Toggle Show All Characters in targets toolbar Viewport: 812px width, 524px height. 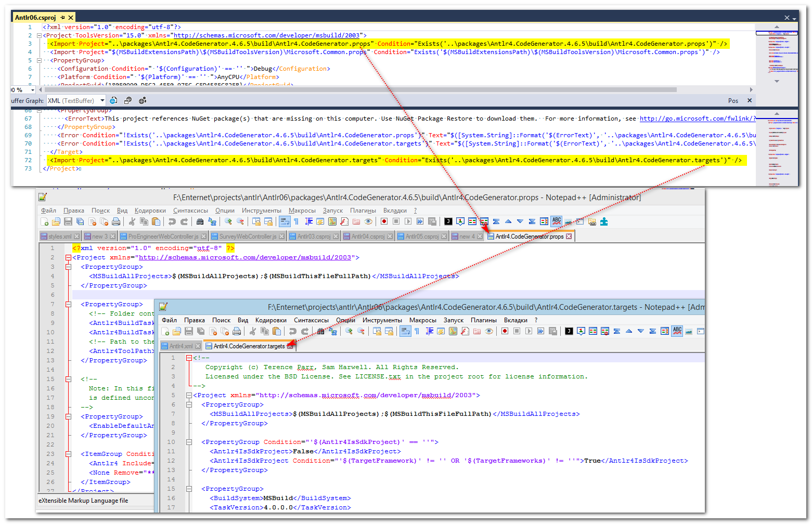417,331
